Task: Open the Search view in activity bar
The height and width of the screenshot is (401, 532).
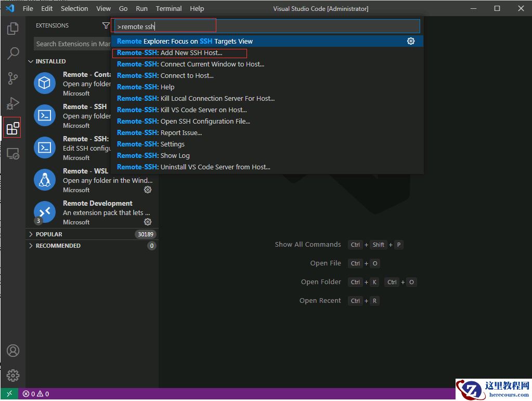Action: [x=13, y=54]
